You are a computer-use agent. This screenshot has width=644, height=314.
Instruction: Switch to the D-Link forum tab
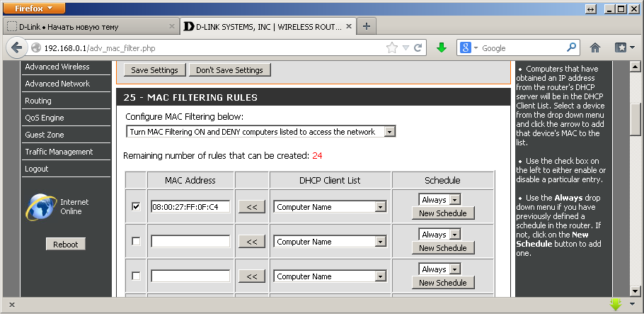pos(88,27)
